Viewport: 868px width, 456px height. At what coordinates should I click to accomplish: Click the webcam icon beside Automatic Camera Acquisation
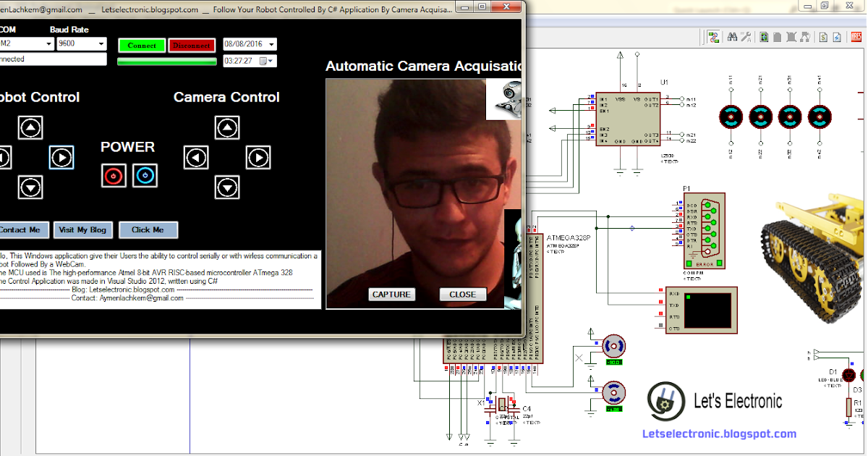(506, 99)
